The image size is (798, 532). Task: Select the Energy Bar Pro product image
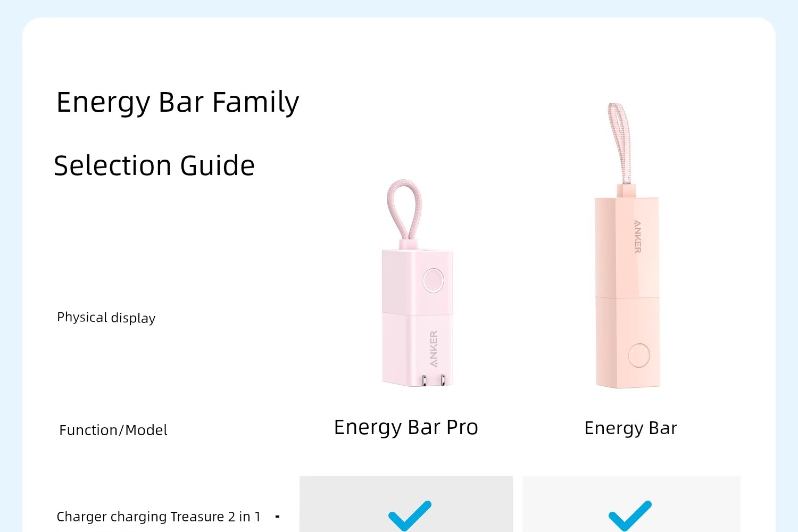417,283
